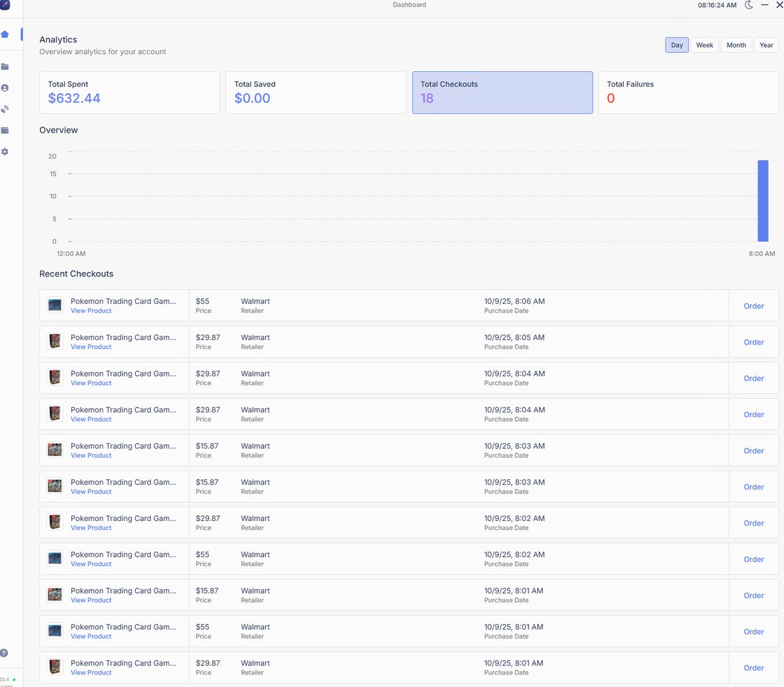The image size is (784, 687).
Task: Click the "Analytics" page heading
Action: pos(58,40)
